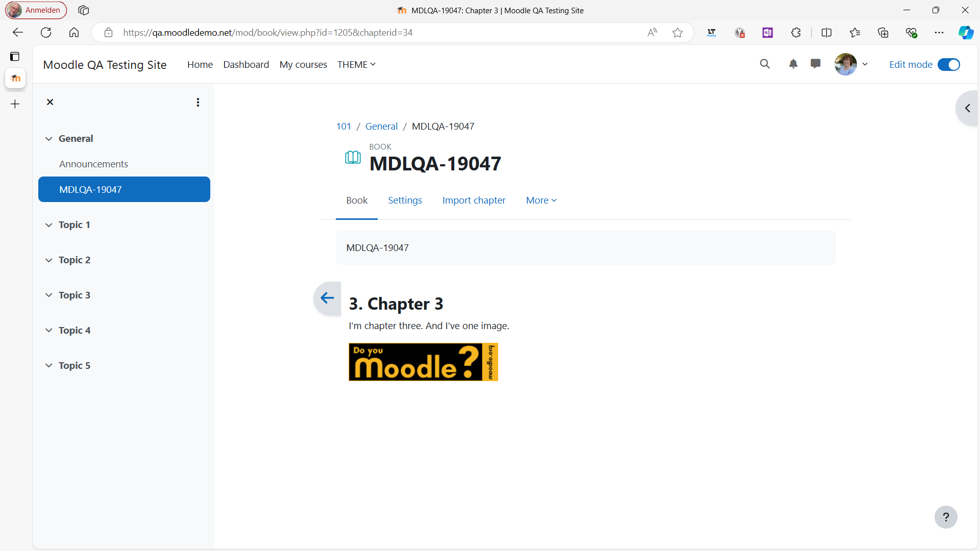
Task: Open the notifications bell
Action: tap(793, 64)
